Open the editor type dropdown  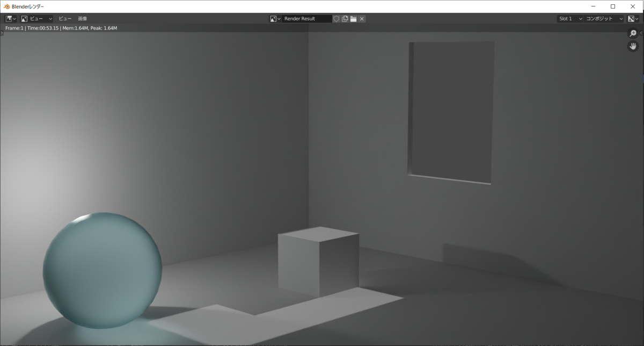(11, 18)
